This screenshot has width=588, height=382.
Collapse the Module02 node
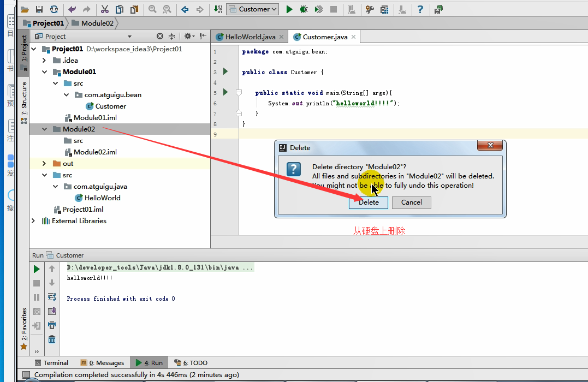click(x=45, y=129)
